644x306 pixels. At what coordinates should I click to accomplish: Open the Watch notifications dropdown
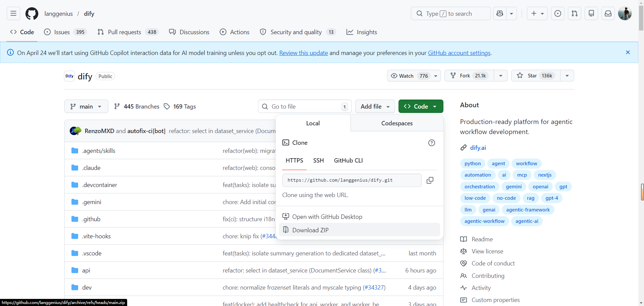414,76
